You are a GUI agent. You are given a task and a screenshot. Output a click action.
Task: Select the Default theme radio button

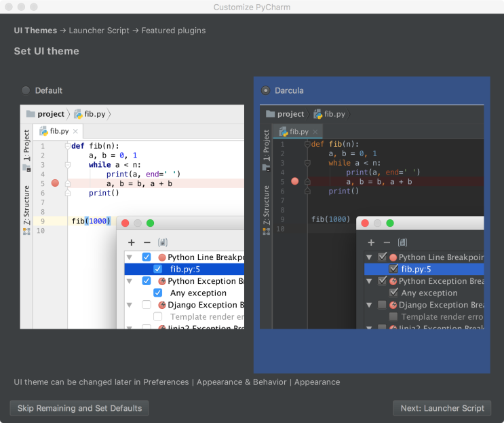click(26, 90)
